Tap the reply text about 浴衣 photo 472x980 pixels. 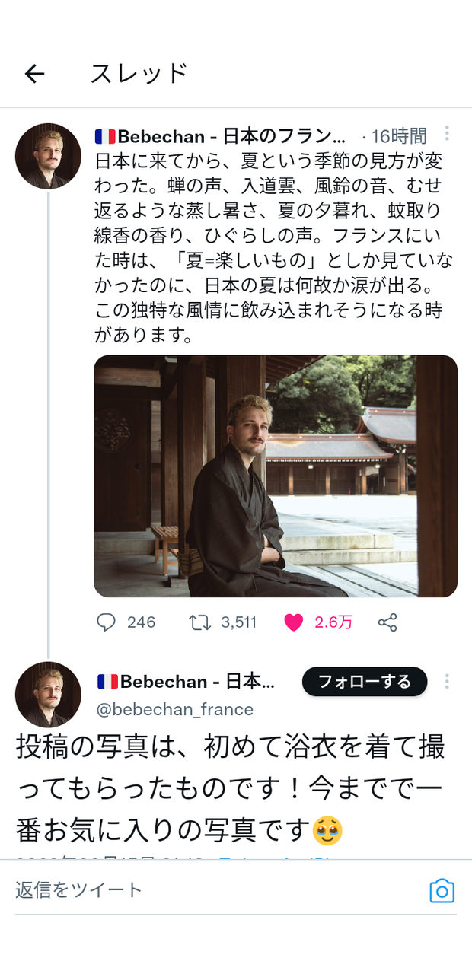pos(228,787)
